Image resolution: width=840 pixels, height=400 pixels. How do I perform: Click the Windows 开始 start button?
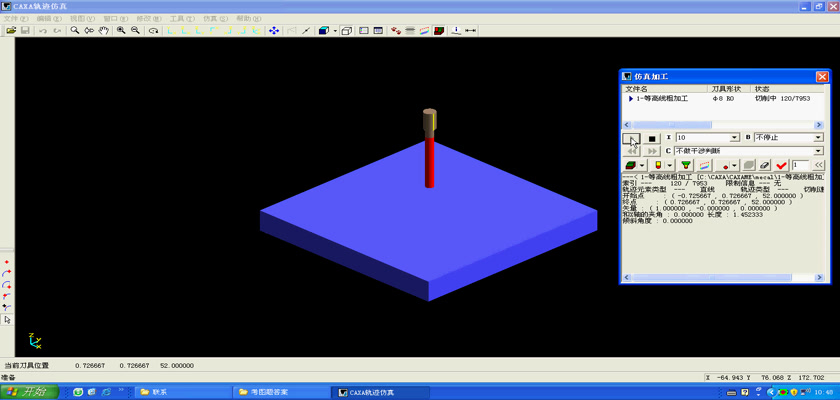(x=29, y=392)
